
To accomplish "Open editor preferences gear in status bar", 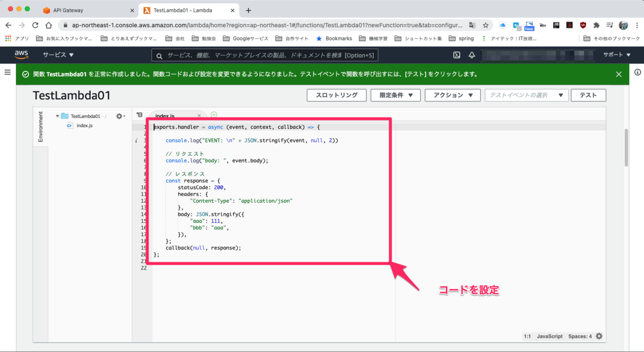I will (599, 336).
